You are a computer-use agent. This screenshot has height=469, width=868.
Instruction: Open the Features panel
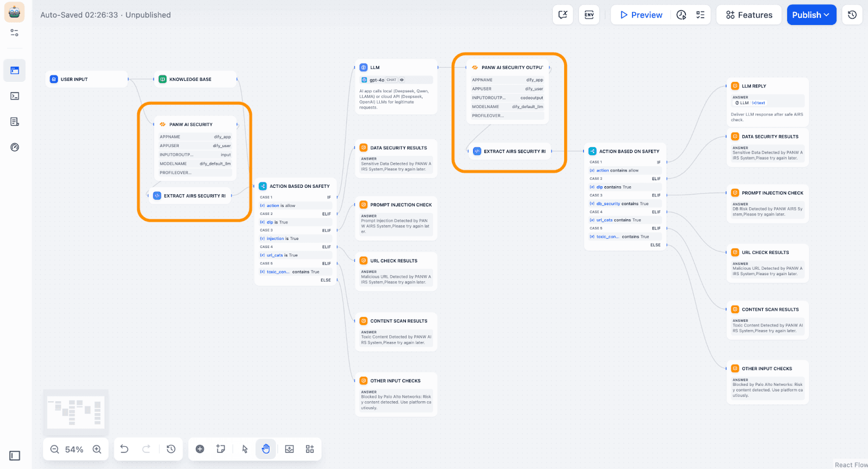point(749,15)
